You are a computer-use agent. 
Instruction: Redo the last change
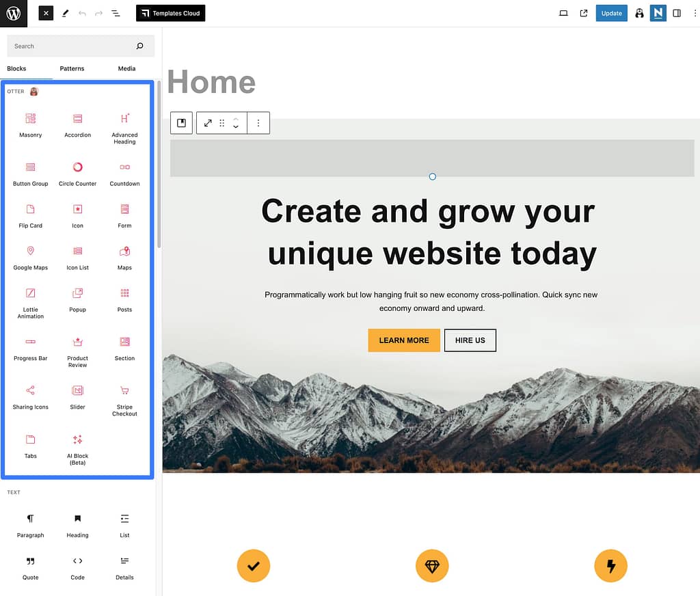tap(98, 14)
